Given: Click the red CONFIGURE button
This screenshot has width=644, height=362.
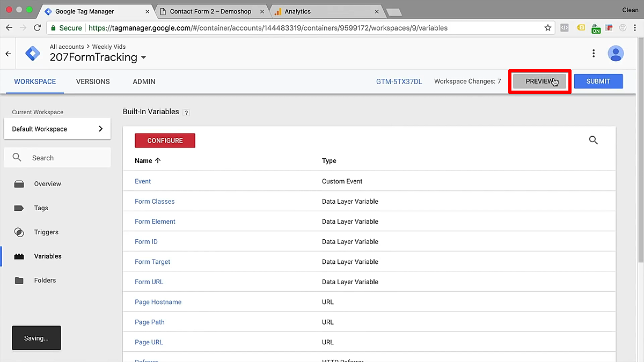Looking at the screenshot, I should click(x=165, y=141).
